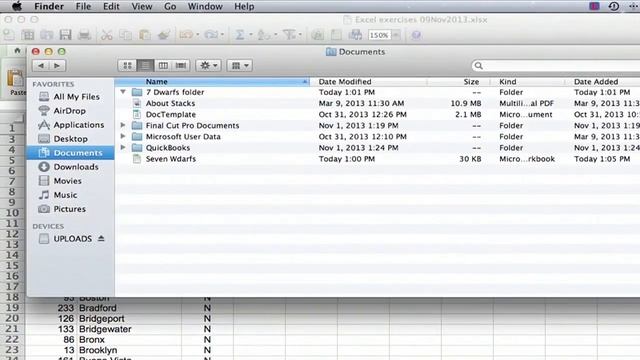Switch Finder to column view
640x360 pixels.
click(163, 65)
